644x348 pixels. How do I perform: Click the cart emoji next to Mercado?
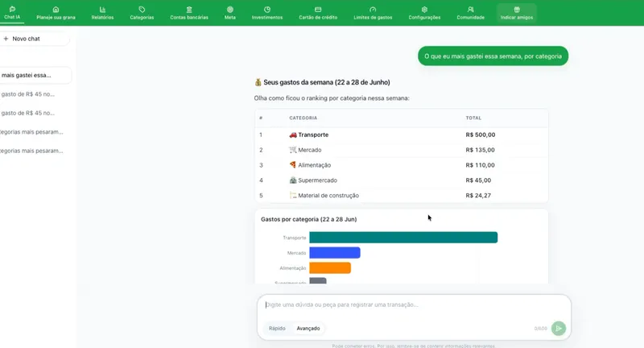pos(293,150)
